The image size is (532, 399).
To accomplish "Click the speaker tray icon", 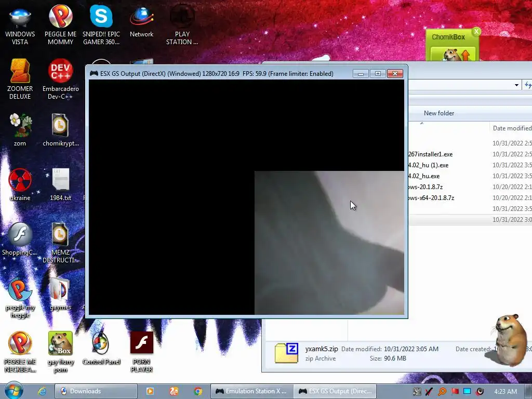I will click(x=480, y=392).
